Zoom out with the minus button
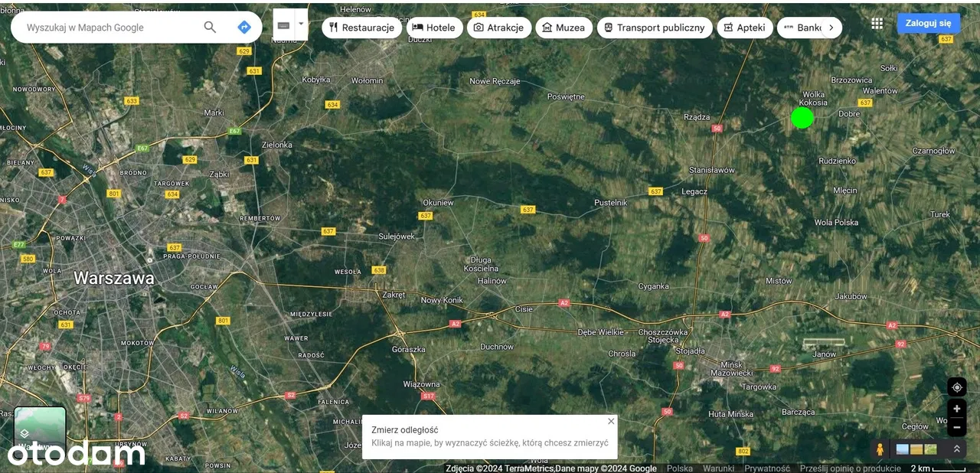The image size is (980, 473). tap(956, 427)
